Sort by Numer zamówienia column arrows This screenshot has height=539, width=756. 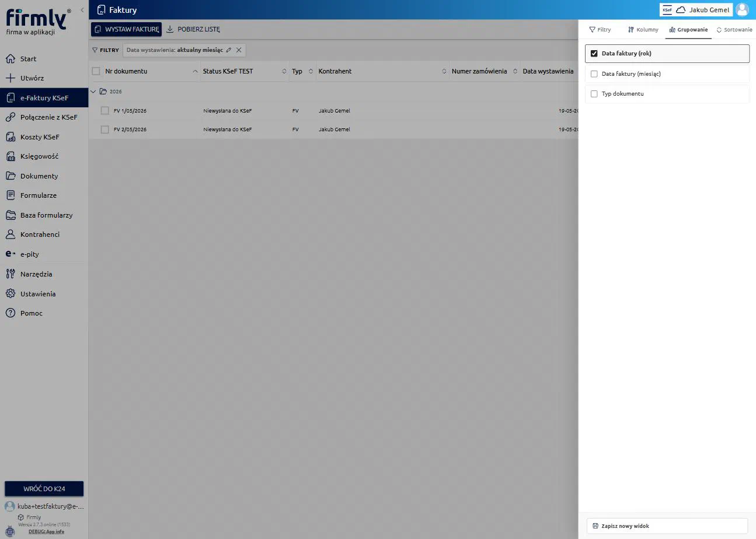tap(515, 71)
